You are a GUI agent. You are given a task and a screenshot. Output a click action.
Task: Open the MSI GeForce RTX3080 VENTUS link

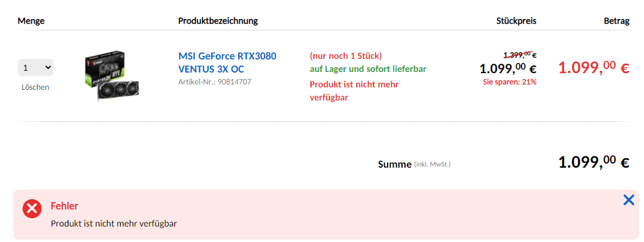pyautogui.click(x=227, y=62)
